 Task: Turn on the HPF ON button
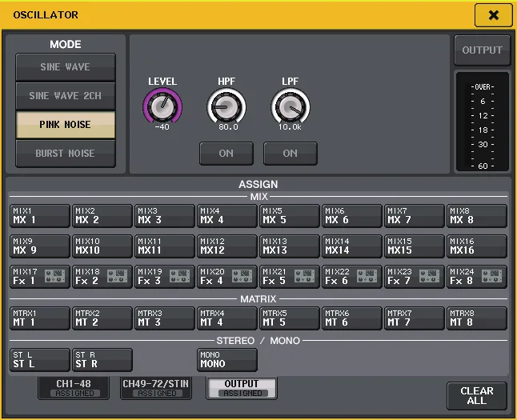pyautogui.click(x=226, y=154)
